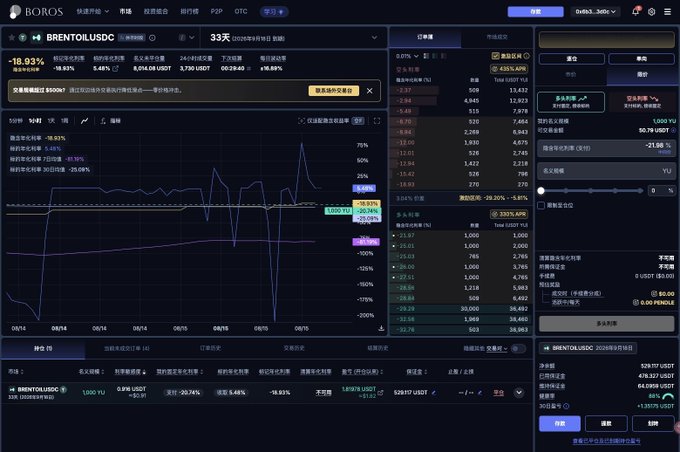
Task: Expand the BRENTOILUSDC position row chevron
Action: 519,393
